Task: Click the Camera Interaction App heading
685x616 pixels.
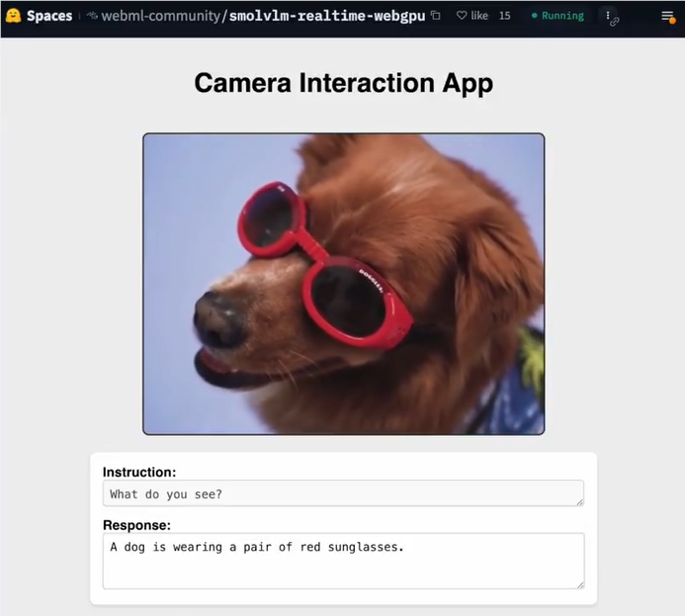Action: point(343,83)
